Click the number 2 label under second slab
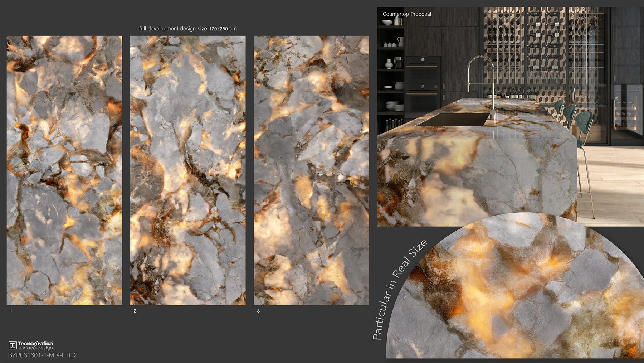 [x=135, y=311]
